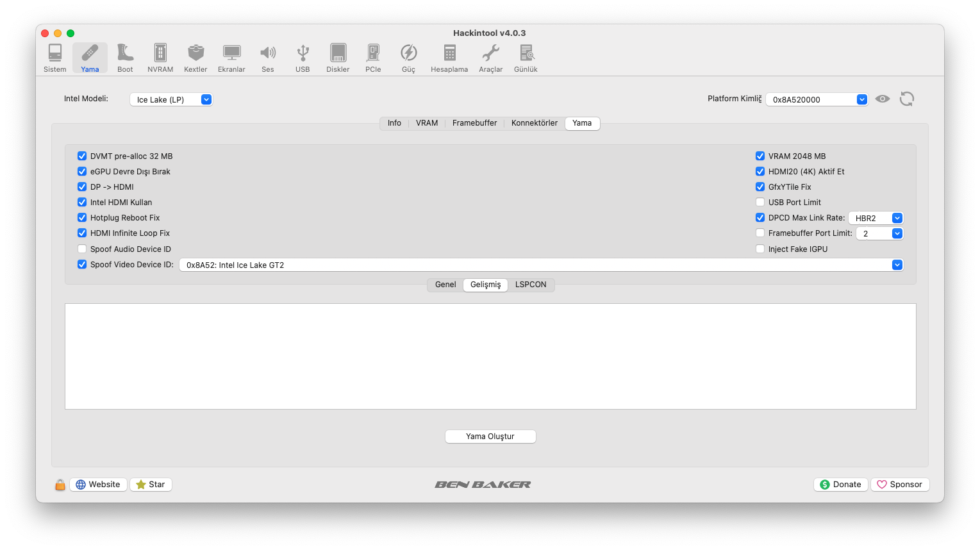
Task: Enable the USB Port Limit checkbox
Action: (760, 203)
